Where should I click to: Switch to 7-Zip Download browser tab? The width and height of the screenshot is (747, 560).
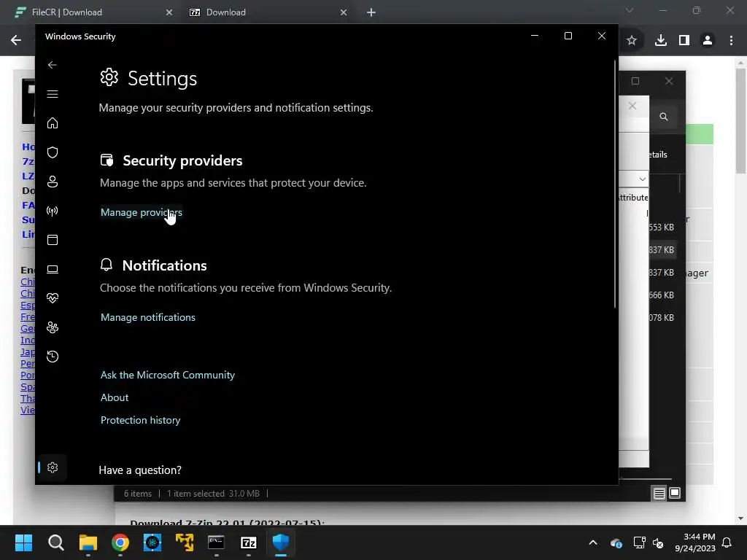226,12
